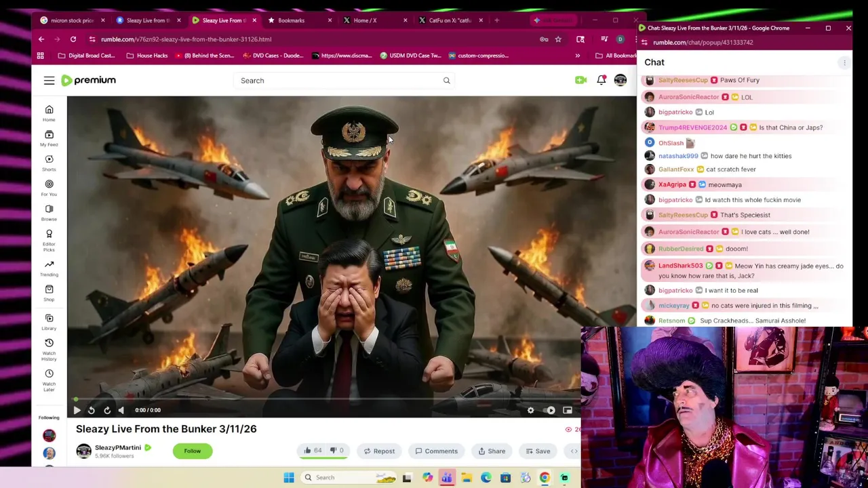Open the All Bookmarks folder
Viewport: 868px width, 488px height.
(616, 56)
